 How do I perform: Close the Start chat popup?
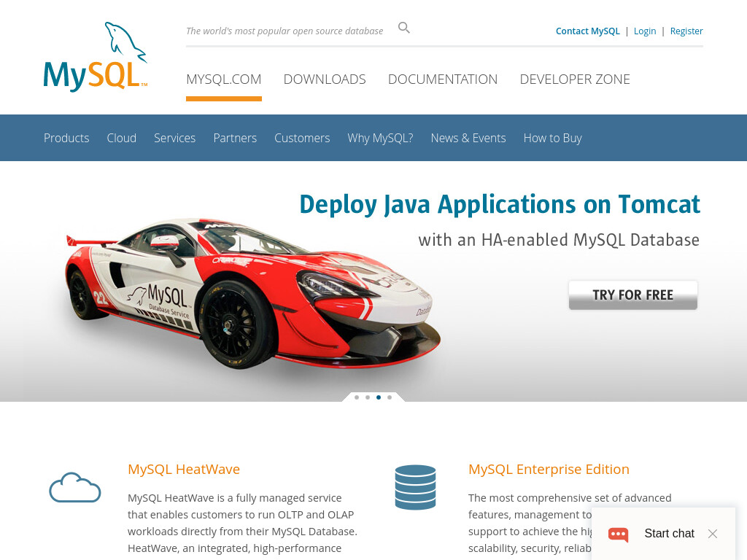point(713,534)
